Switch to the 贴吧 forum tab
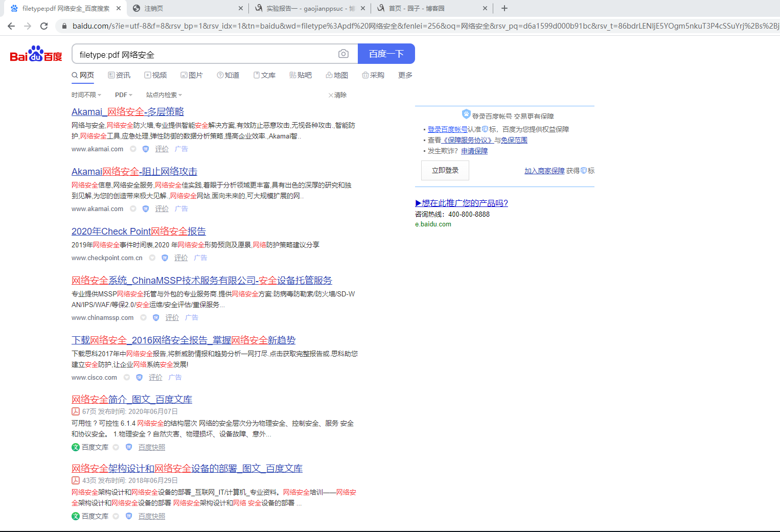 [301, 75]
